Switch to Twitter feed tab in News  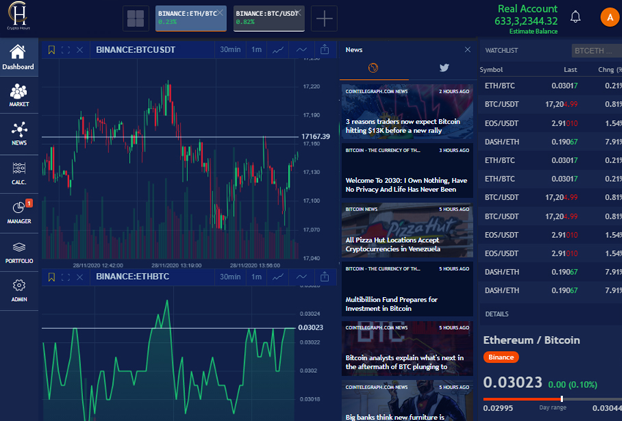(444, 68)
